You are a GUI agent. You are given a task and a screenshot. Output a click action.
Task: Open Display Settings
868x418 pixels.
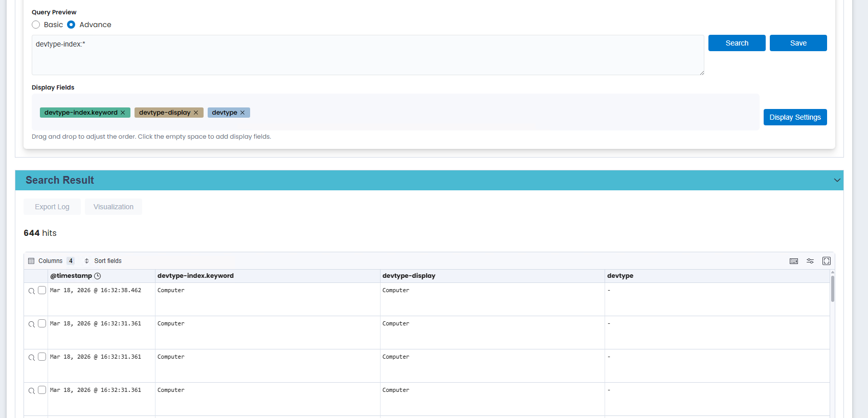pyautogui.click(x=795, y=117)
